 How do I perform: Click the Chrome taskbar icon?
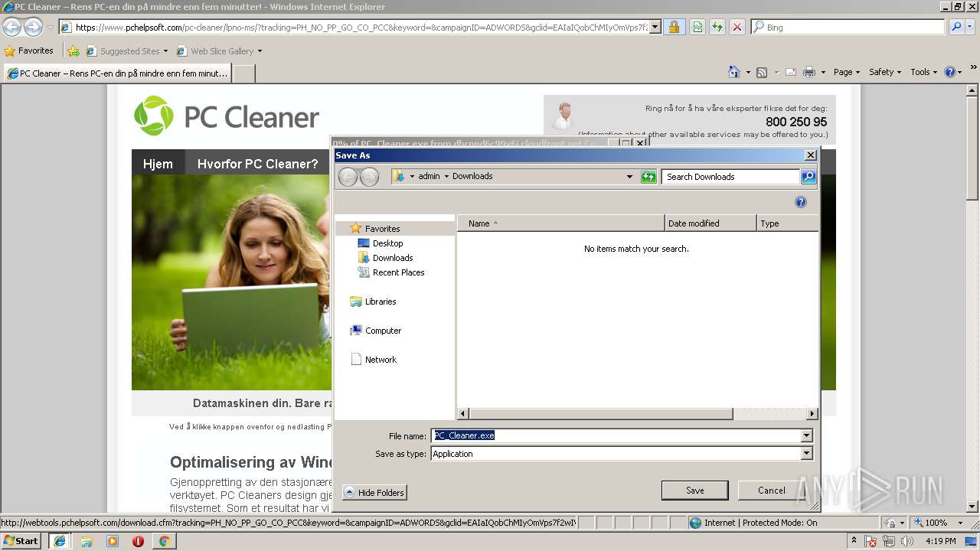[x=164, y=541]
